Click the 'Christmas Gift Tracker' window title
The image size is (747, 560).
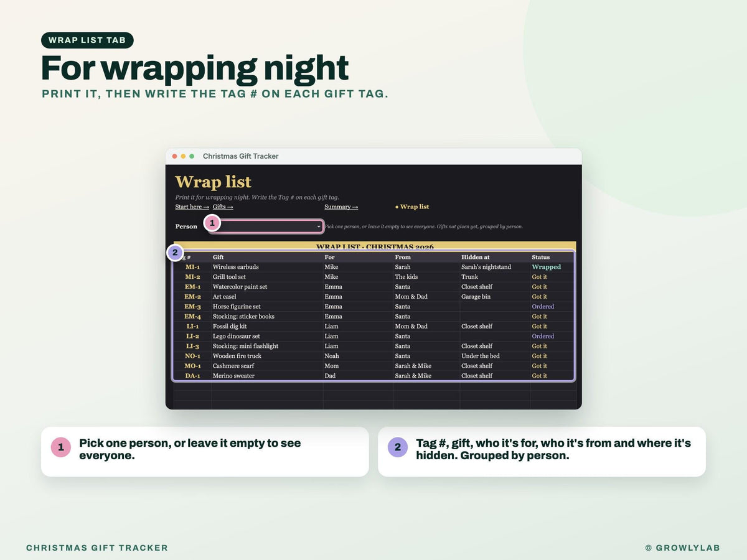click(241, 156)
